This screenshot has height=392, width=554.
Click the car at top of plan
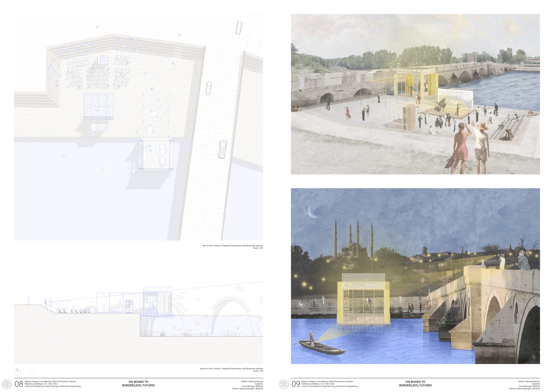pyautogui.click(x=239, y=28)
